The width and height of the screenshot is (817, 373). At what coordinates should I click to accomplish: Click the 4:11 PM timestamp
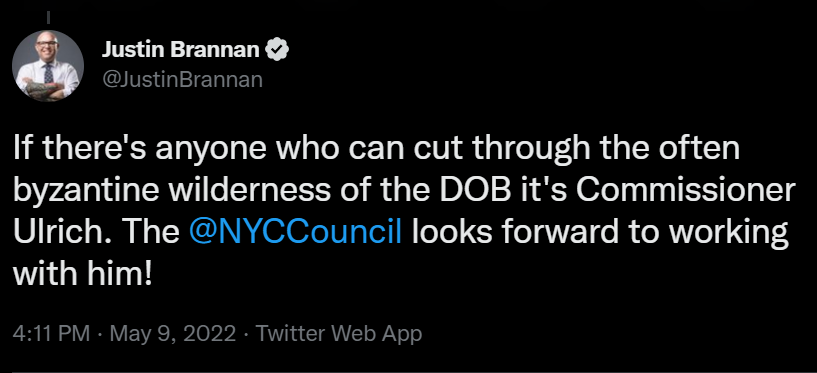tap(51, 333)
